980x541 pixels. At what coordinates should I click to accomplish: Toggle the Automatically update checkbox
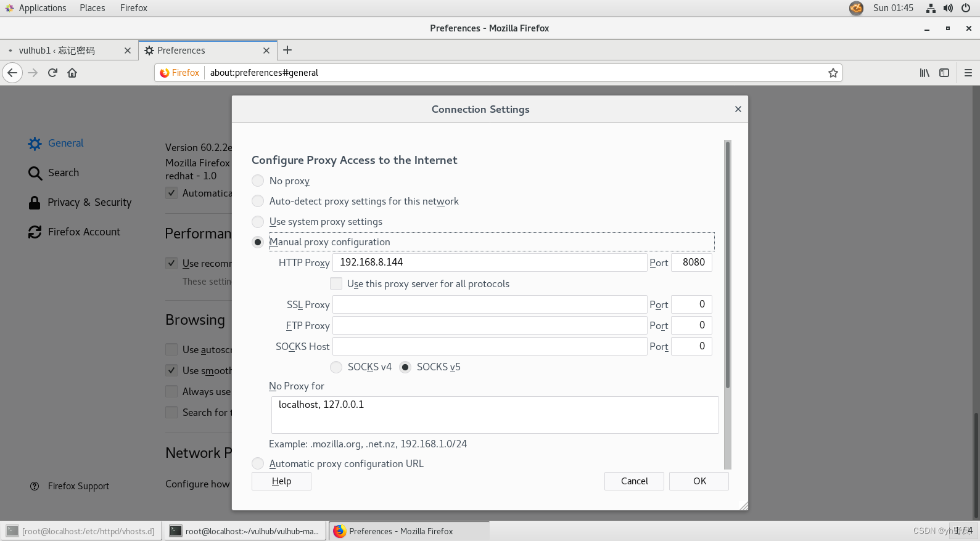point(171,193)
